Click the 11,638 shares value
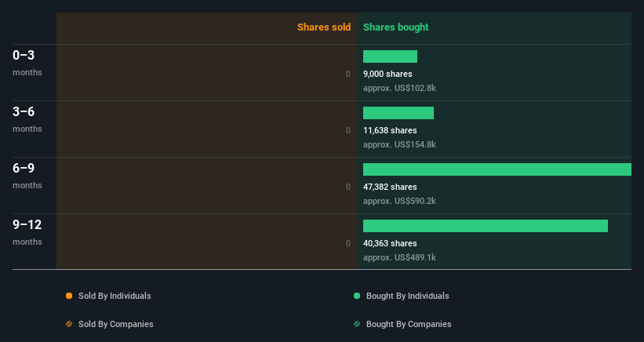The height and width of the screenshot is (342, 644). (x=390, y=130)
